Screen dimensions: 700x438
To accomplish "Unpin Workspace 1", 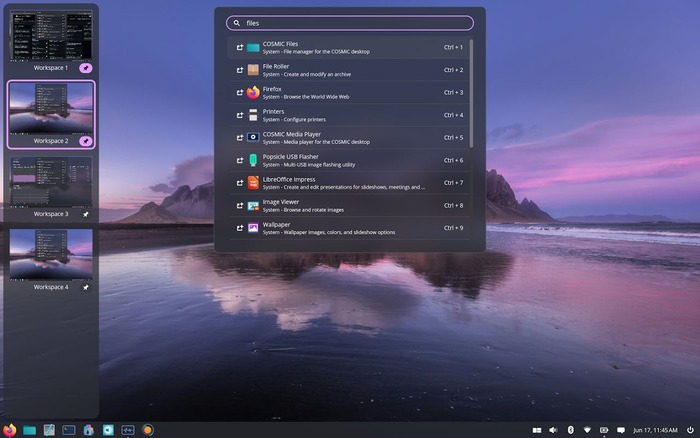I will 86,68.
